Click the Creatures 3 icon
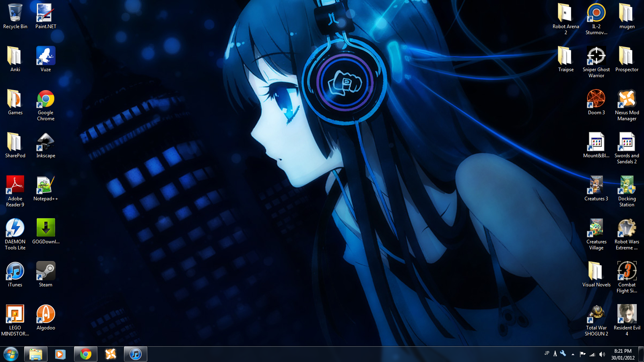 pos(596,188)
